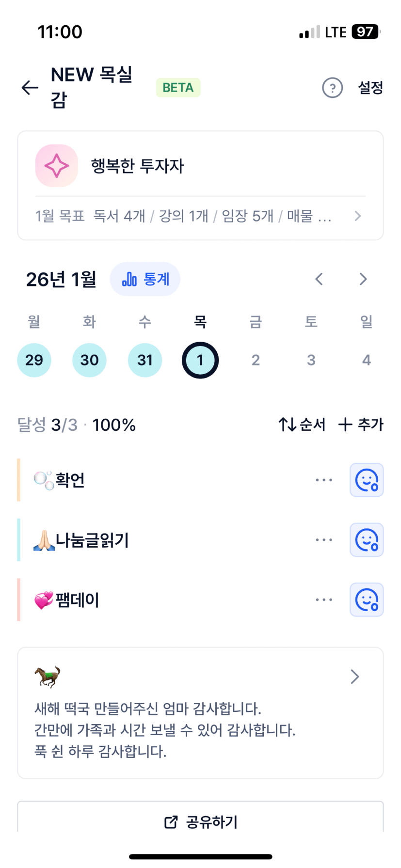
Task: Select date 2 under 금 column
Action: (x=256, y=360)
